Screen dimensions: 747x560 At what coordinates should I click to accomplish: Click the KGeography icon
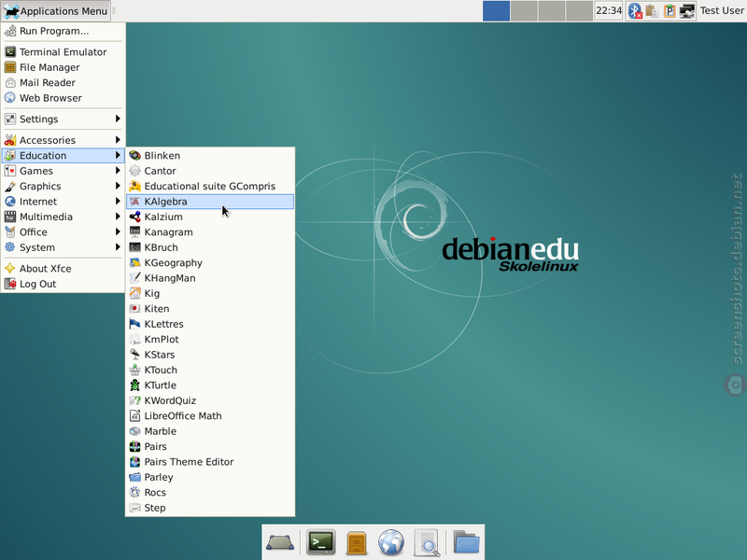point(134,262)
